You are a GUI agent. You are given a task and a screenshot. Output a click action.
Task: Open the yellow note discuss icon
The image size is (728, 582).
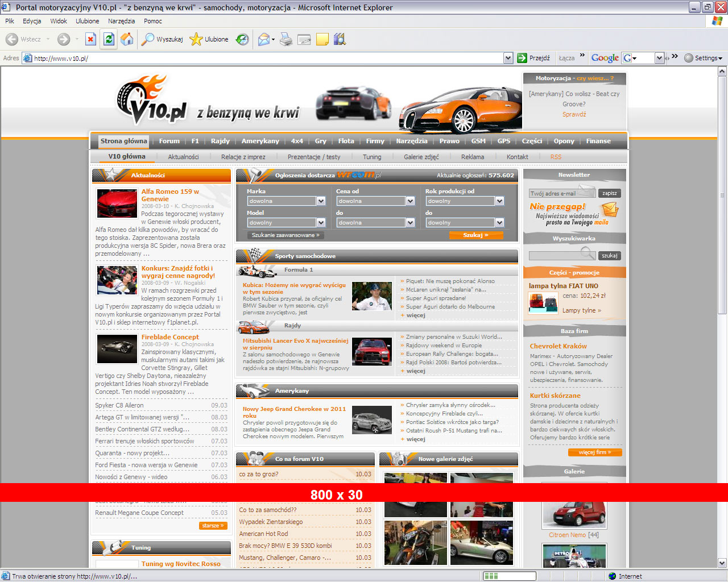pyautogui.click(x=322, y=39)
